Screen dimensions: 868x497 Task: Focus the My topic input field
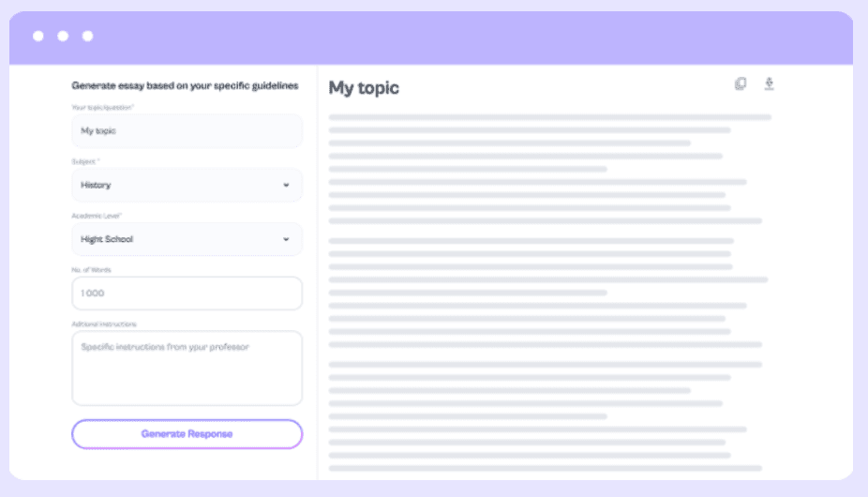point(187,131)
